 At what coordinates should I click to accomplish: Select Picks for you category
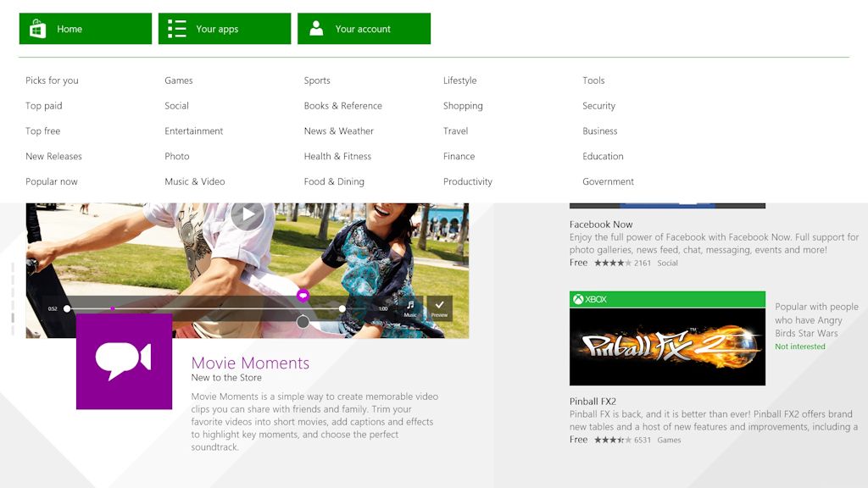52,80
